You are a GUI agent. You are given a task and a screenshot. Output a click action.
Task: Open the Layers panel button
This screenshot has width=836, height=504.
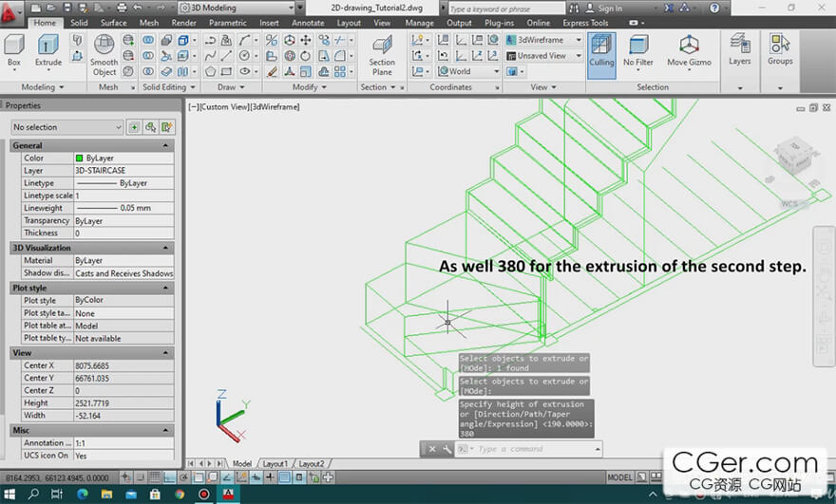pos(739,49)
